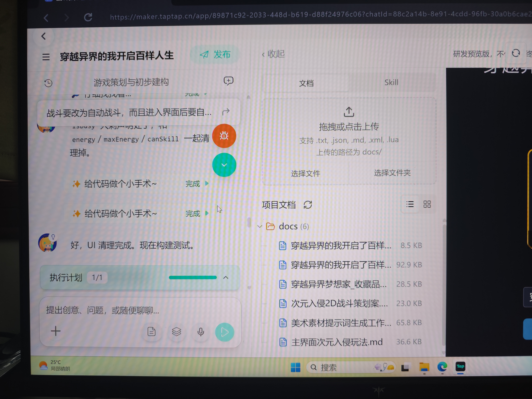Jump to latest with the teal down-chevron button
Viewport: 532px width, 399px height.
[x=224, y=165]
